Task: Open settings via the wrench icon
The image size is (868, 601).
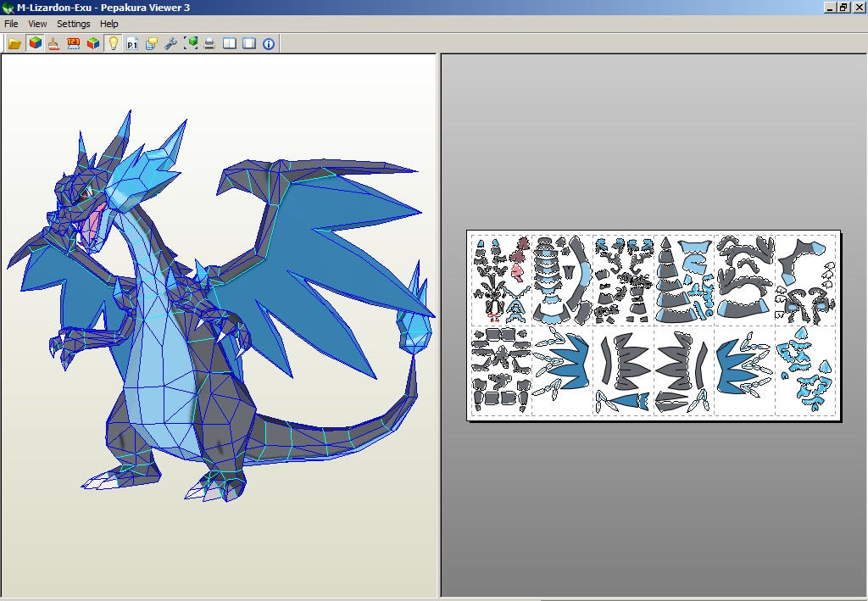Action: [x=170, y=43]
